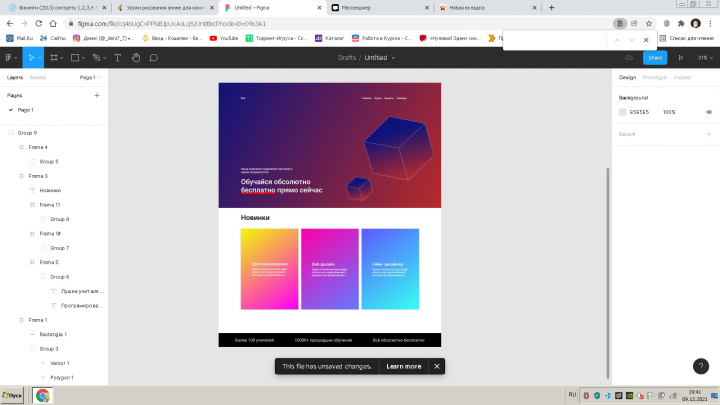Select the Text tool
The image size is (720, 405).
tap(118, 58)
